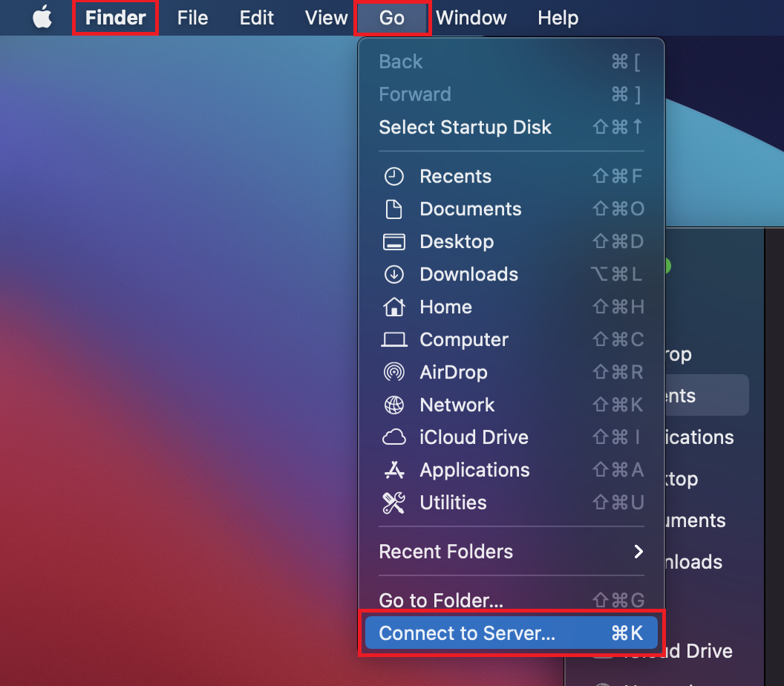Open the Finder menu
This screenshot has height=686, width=784.
(x=116, y=18)
